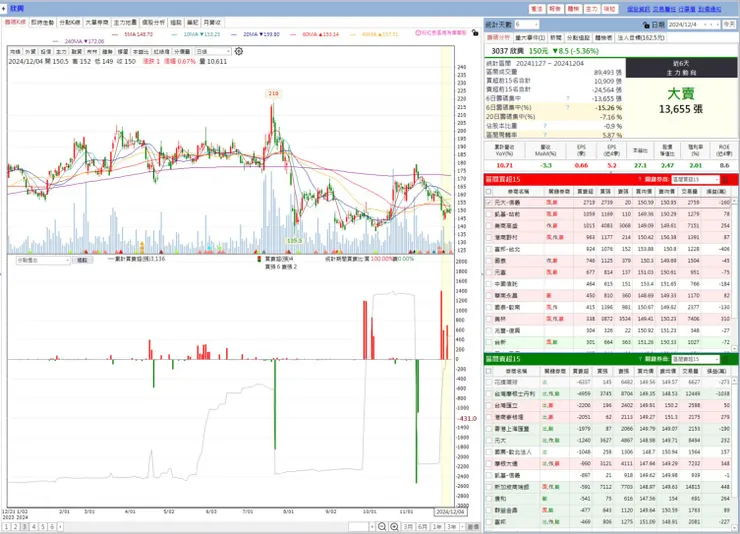Click the 還原 button at bottom right

click(x=473, y=526)
